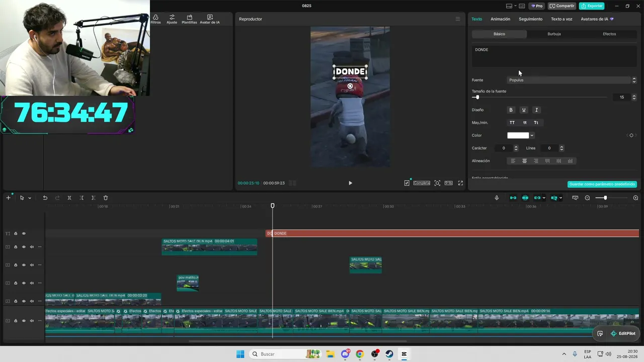Set text to title case Tt
644x362 pixels.
coord(536,123)
